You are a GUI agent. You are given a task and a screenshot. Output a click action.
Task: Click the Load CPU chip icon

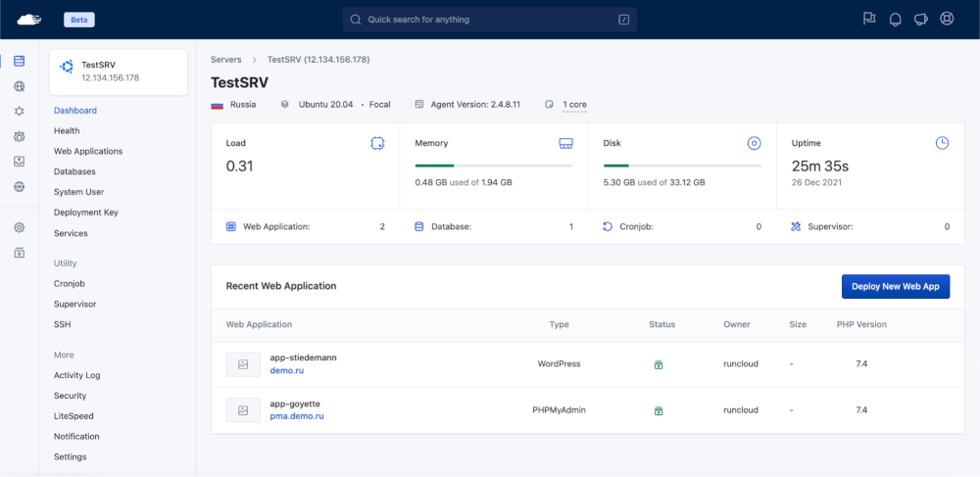(x=377, y=143)
